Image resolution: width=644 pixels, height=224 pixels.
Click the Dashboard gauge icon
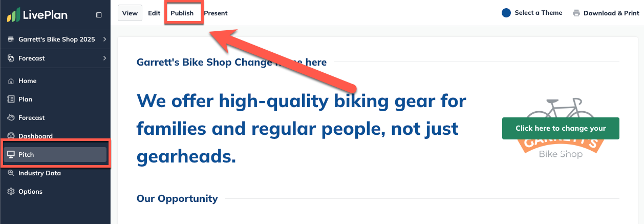click(x=11, y=136)
